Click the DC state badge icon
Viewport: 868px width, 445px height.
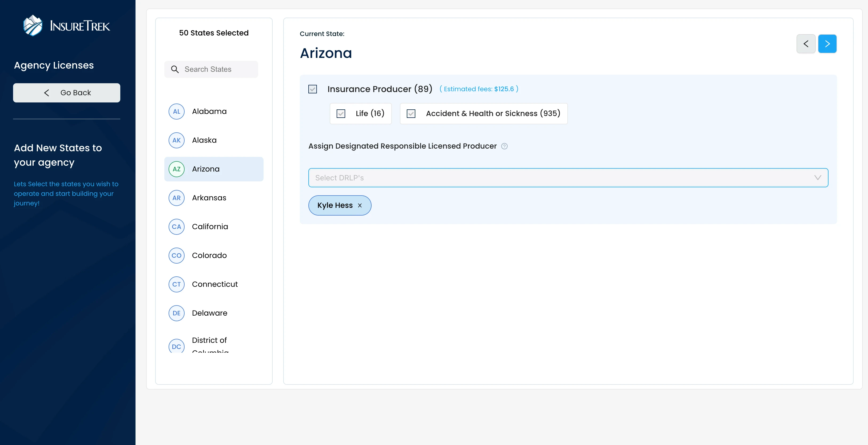click(176, 346)
